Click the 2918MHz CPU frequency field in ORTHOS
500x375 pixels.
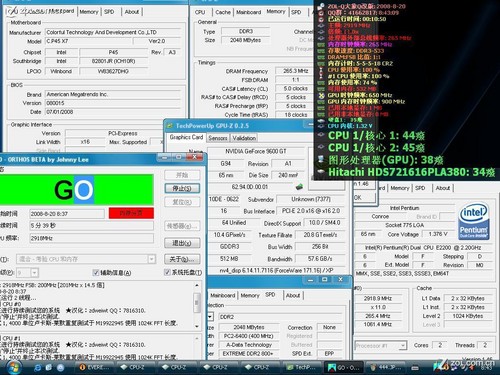tap(91, 238)
